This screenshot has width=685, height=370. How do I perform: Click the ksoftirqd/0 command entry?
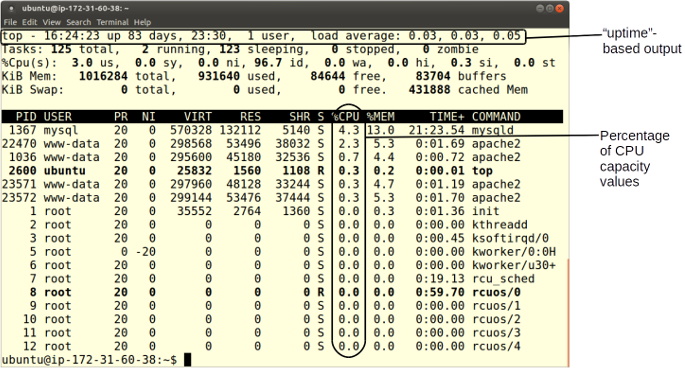(x=510, y=239)
